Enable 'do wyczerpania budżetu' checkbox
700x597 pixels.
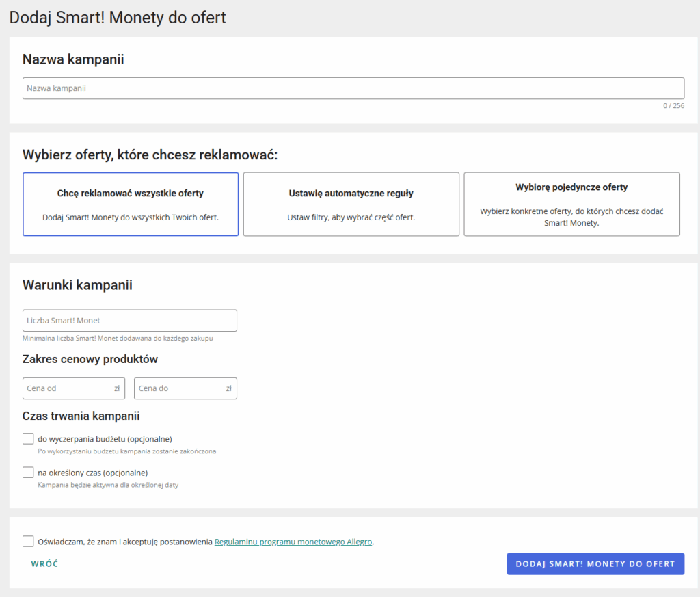[28, 438]
